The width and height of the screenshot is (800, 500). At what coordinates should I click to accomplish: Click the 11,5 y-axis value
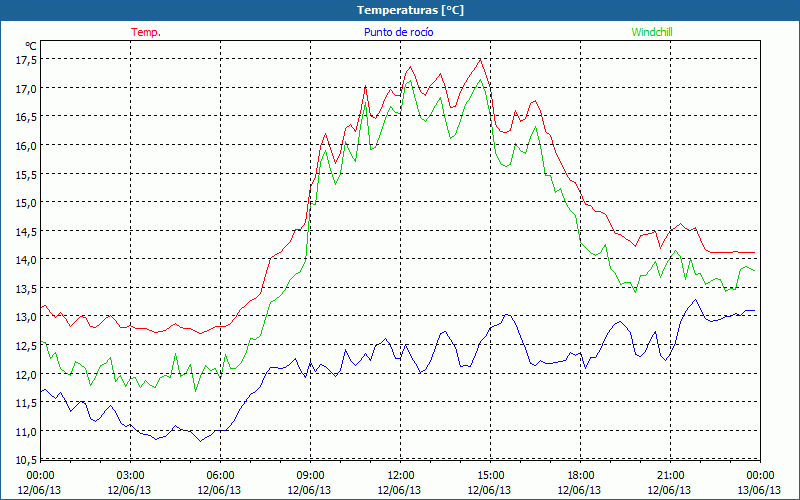27,403
